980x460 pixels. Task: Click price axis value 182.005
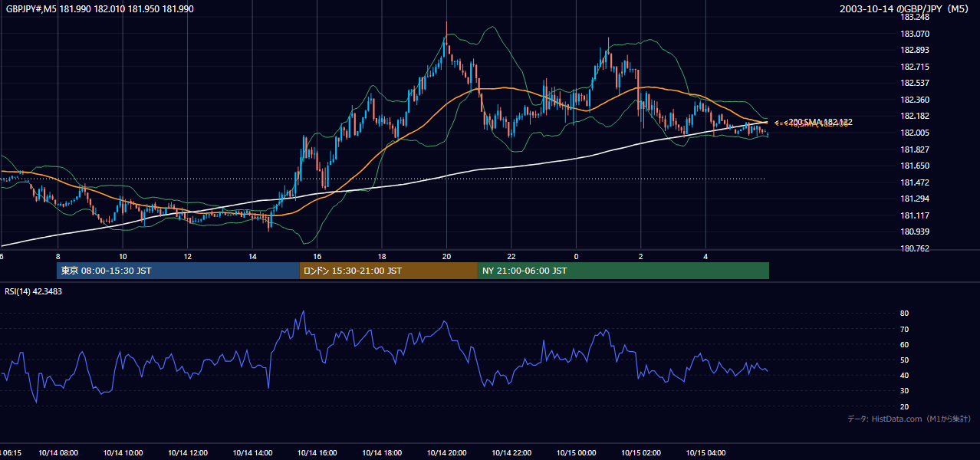[x=916, y=133]
